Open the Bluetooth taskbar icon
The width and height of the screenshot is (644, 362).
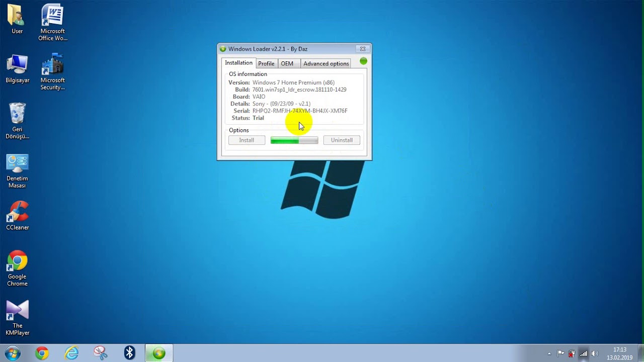tap(130, 353)
